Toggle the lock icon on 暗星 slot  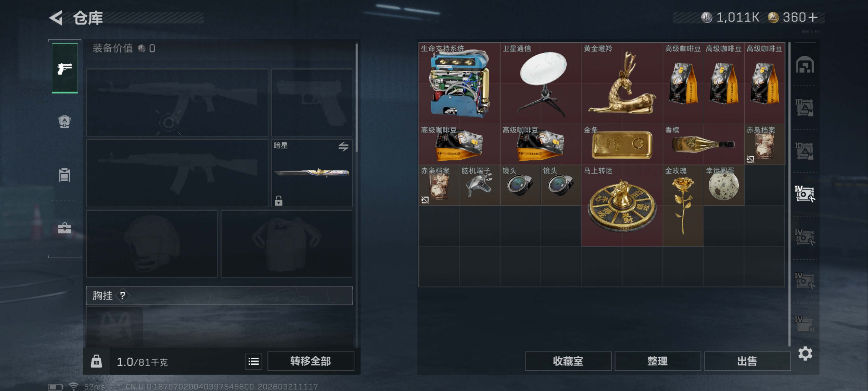pos(278,200)
